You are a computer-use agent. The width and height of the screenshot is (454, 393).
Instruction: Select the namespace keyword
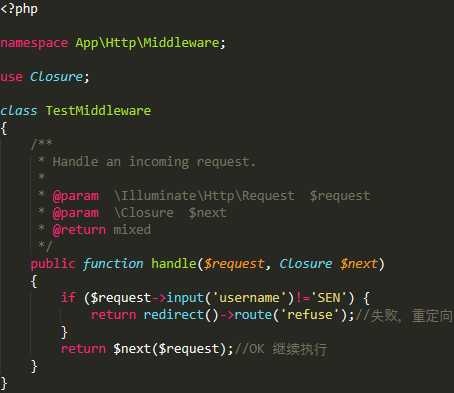34,43
